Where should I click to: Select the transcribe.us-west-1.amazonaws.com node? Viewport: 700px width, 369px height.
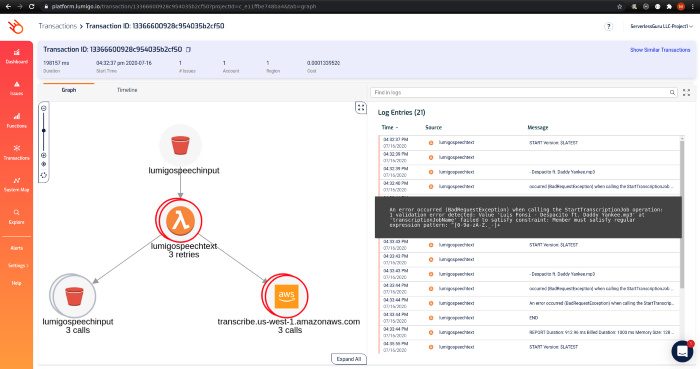pos(286,296)
